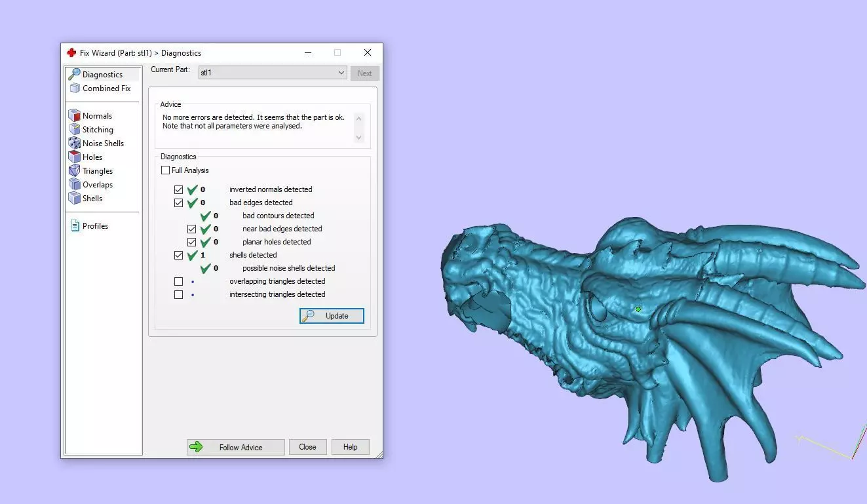Screen dimensions: 867x504
Task: Click the dialog's Close button
Action: tap(307, 447)
